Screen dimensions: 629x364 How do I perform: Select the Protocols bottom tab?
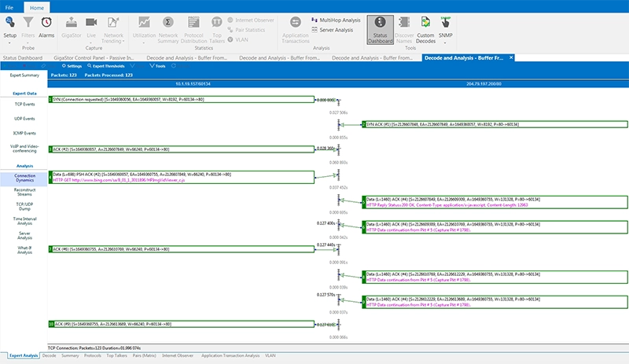[x=92, y=356]
